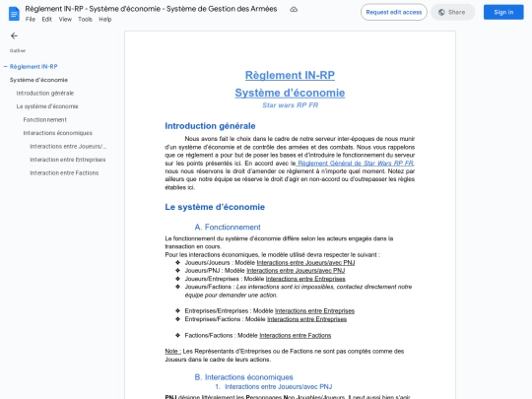Click the Outline label in the sidebar

click(x=18, y=50)
